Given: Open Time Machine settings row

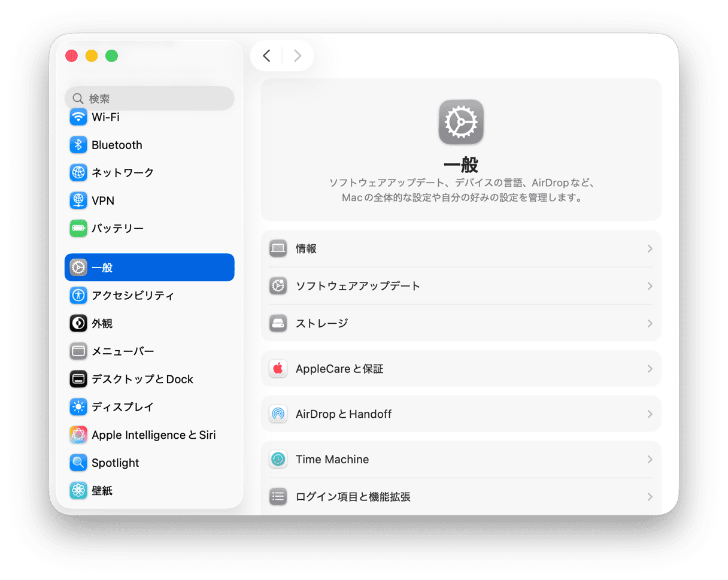Looking at the screenshot, I should [x=332, y=460].
